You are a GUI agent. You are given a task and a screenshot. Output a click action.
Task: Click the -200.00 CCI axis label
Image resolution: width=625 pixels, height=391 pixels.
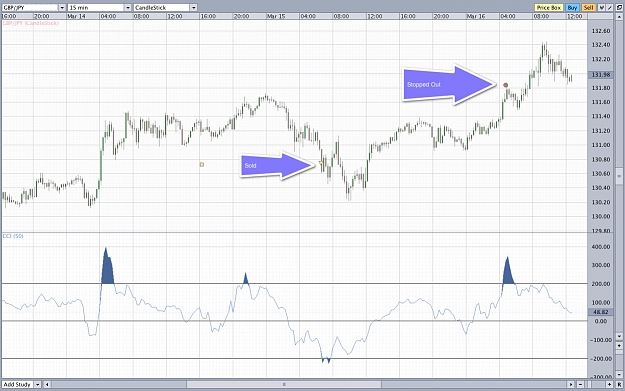(601, 359)
